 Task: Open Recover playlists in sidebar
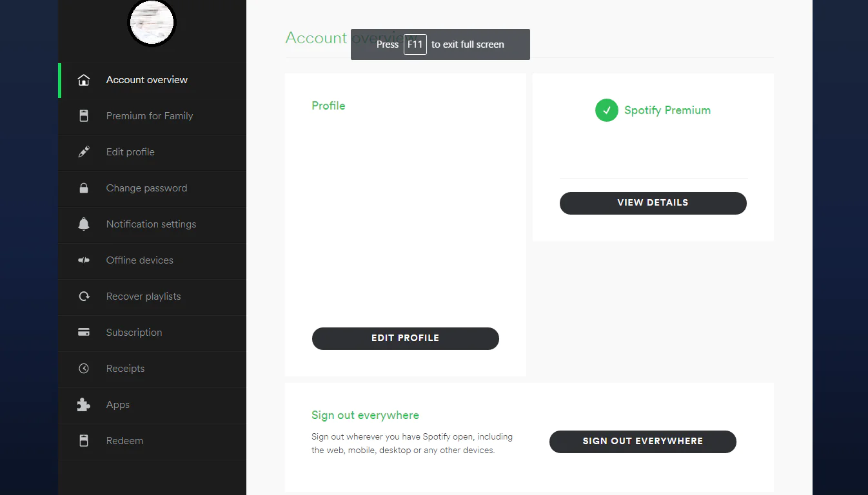[x=152, y=296]
